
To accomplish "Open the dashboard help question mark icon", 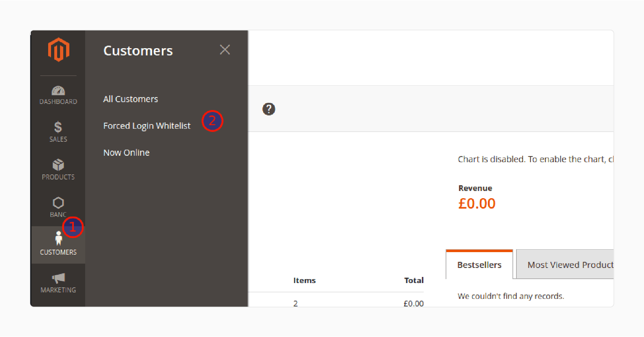I will [x=269, y=109].
